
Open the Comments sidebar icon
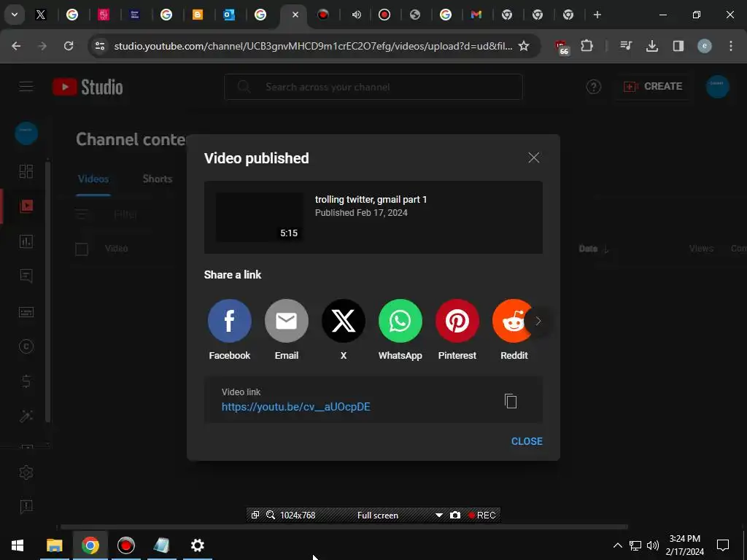click(26, 276)
